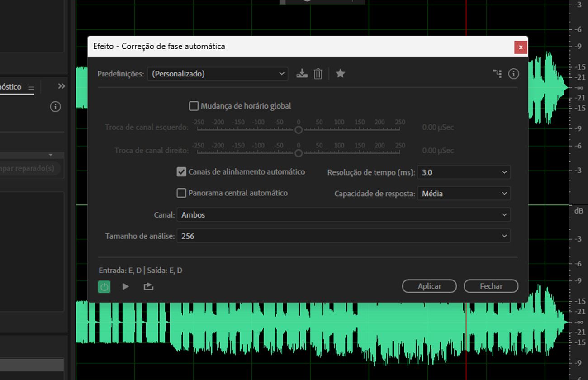Open the channel map editor icon

497,73
